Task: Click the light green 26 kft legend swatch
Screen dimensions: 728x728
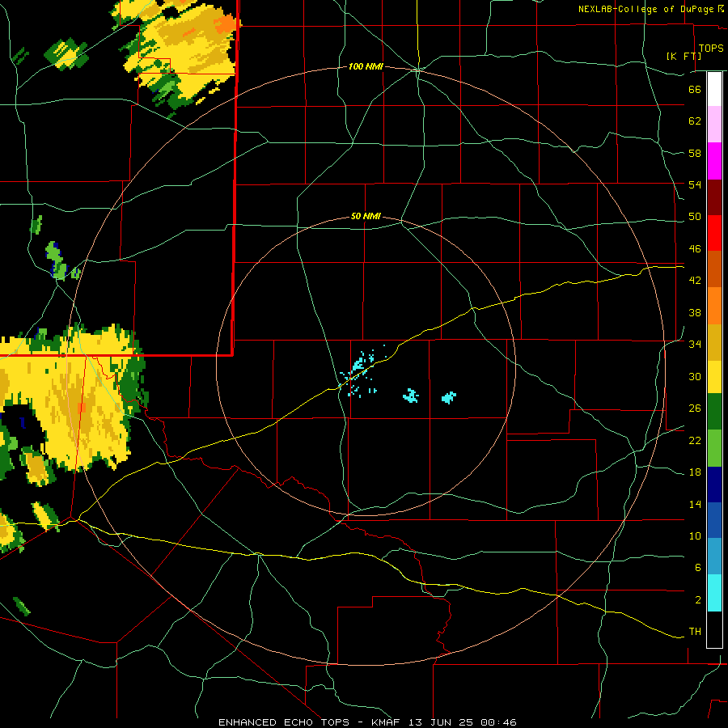Action: (714, 447)
